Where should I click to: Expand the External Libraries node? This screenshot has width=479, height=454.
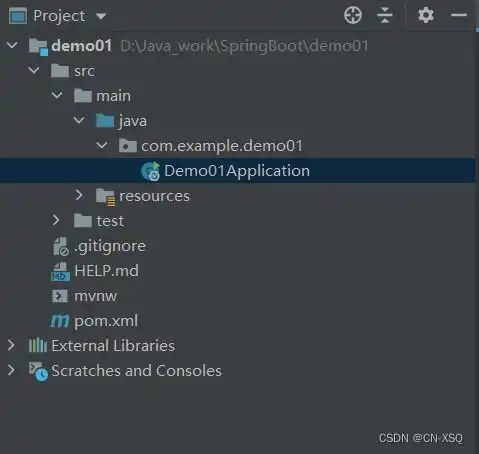11,345
